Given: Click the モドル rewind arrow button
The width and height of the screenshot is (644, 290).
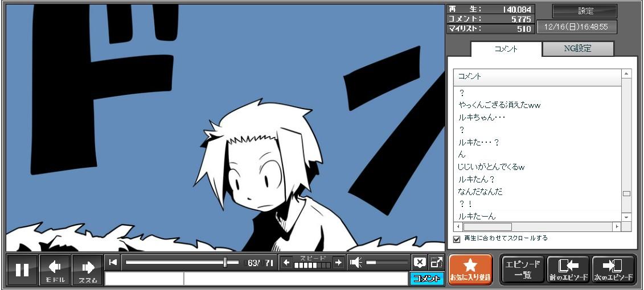Looking at the screenshot, I should 55,270.
